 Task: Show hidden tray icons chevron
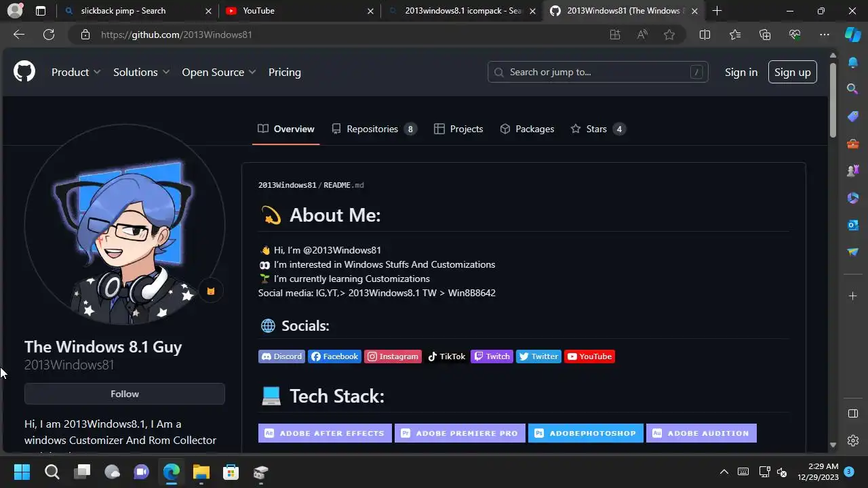pyautogui.click(x=724, y=472)
